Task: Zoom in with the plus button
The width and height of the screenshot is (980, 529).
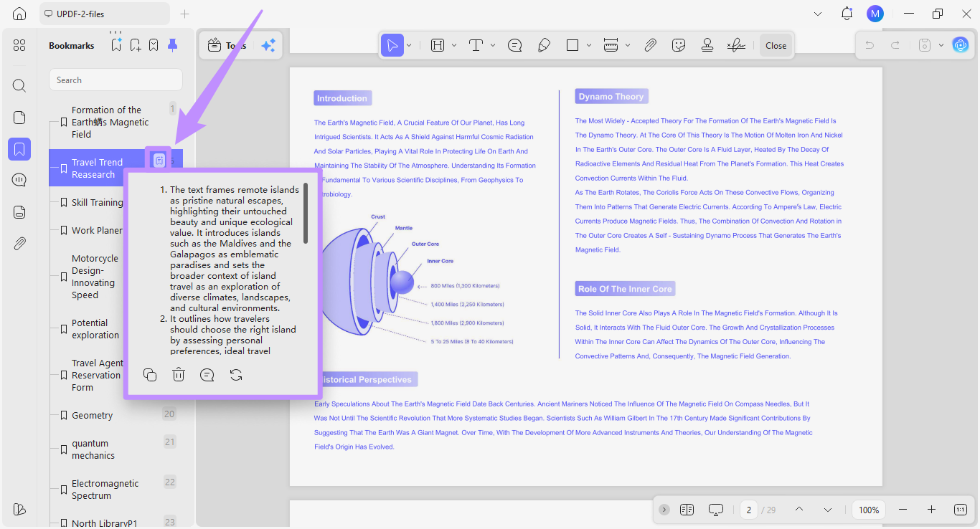Action: [931, 510]
